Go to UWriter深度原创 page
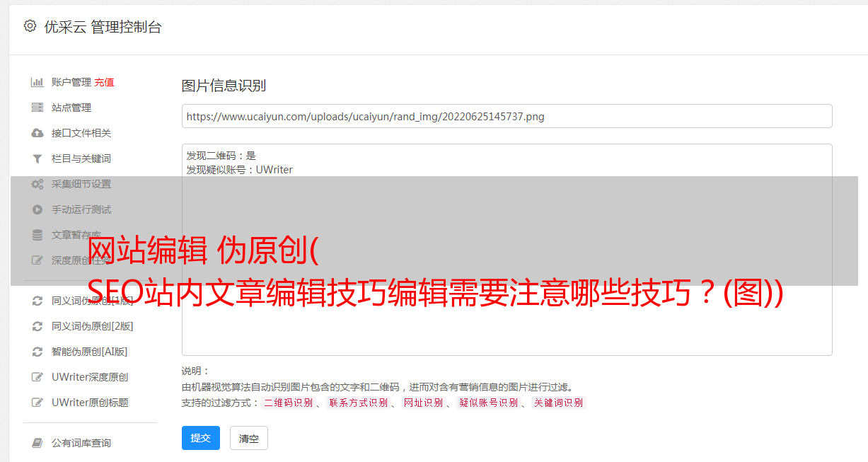 [90, 377]
